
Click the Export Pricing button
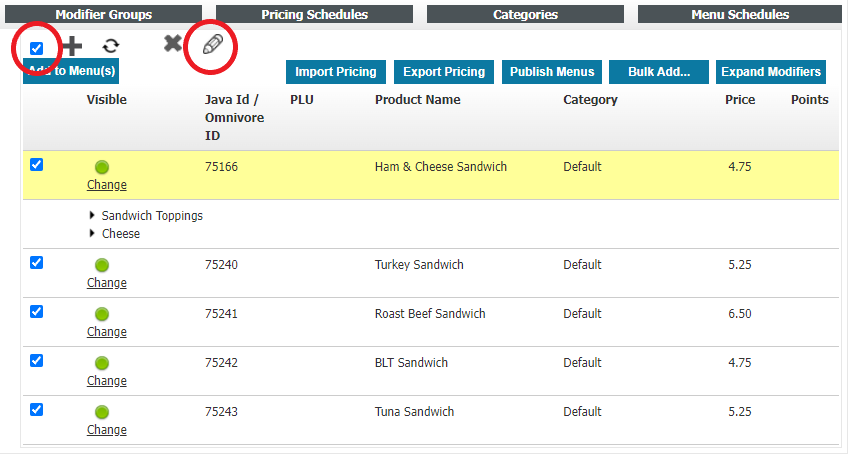444,72
